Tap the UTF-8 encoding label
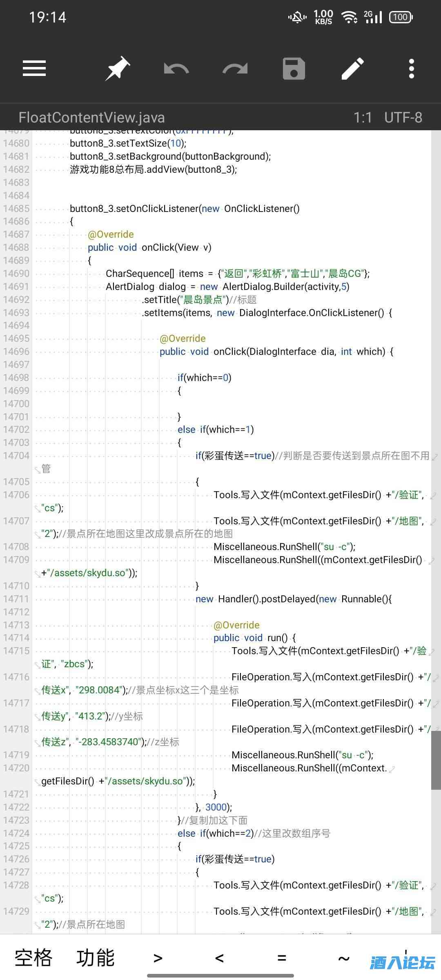The image size is (441, 980). pyautogui.click(x=403, y=118)
